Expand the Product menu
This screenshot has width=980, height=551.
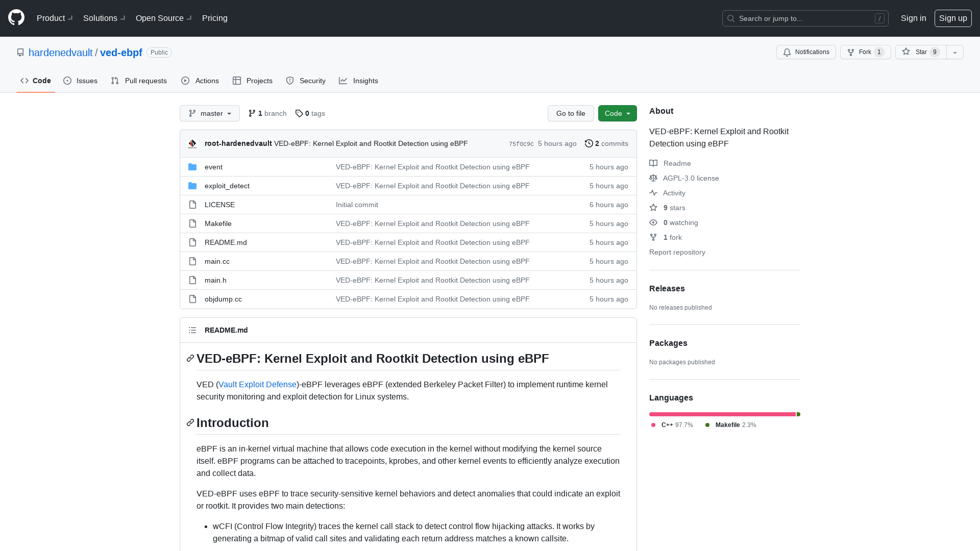(x=55, y=18)
